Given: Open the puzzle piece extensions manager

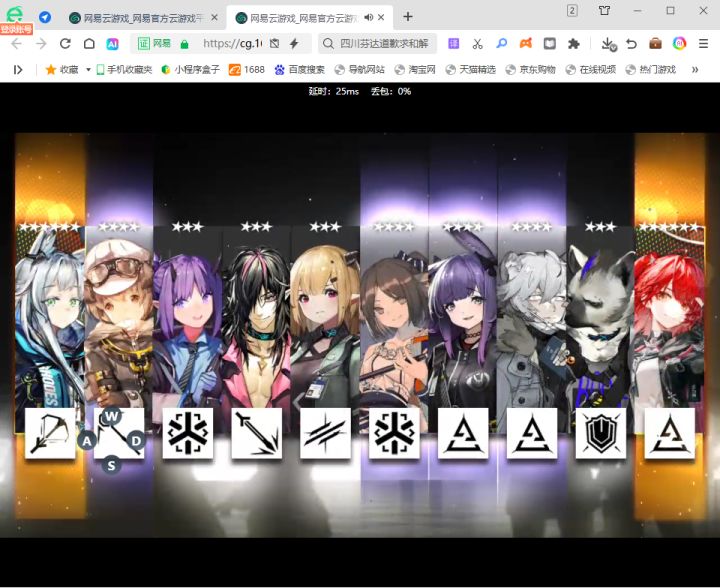Looking at the screenshot, I should (x=574, y=44).
